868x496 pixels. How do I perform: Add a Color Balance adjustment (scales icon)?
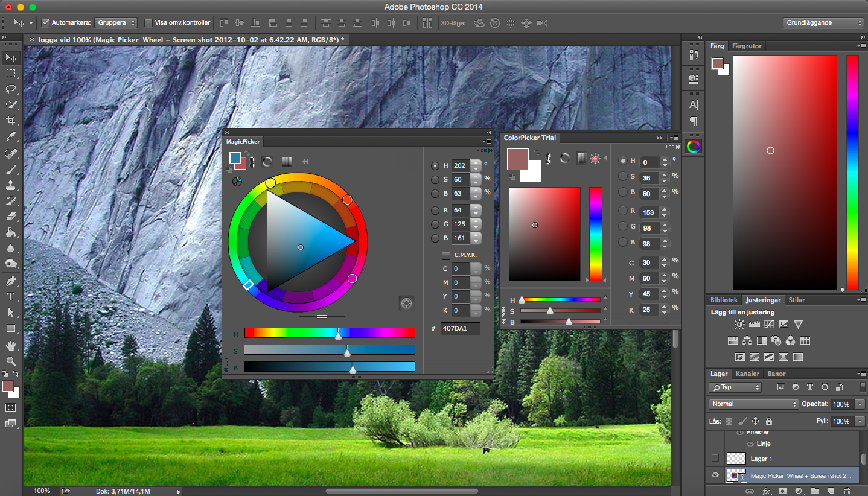pos(747,341)
